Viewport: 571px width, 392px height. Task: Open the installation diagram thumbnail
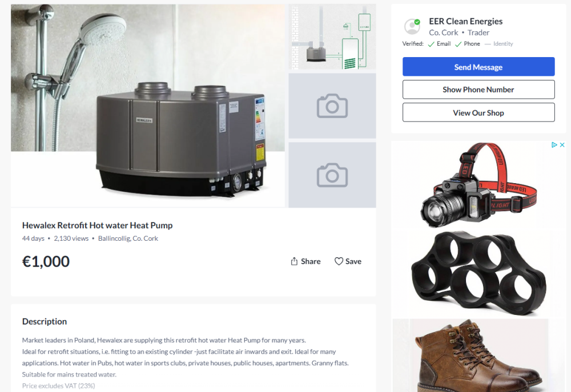[332, 37]
